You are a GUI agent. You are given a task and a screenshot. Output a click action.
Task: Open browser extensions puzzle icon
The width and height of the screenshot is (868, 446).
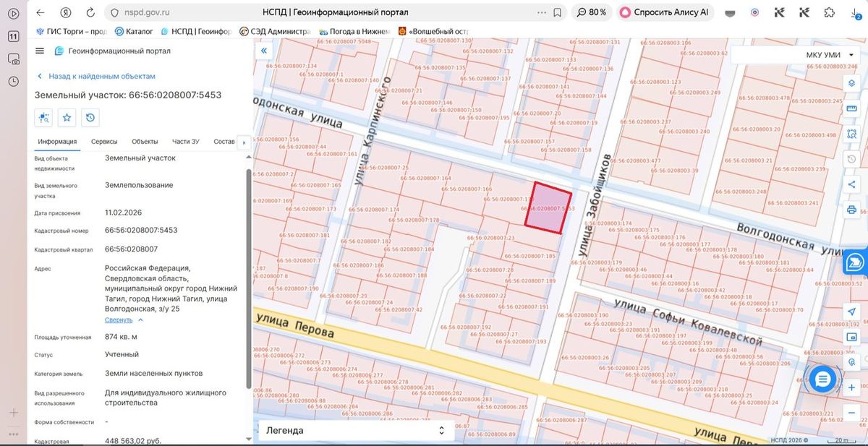click(829, 12)
